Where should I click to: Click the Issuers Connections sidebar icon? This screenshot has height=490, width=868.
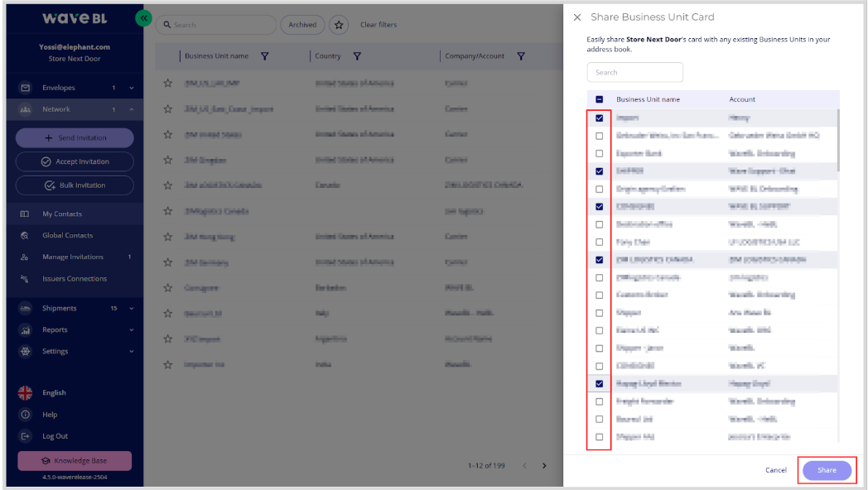25,279
